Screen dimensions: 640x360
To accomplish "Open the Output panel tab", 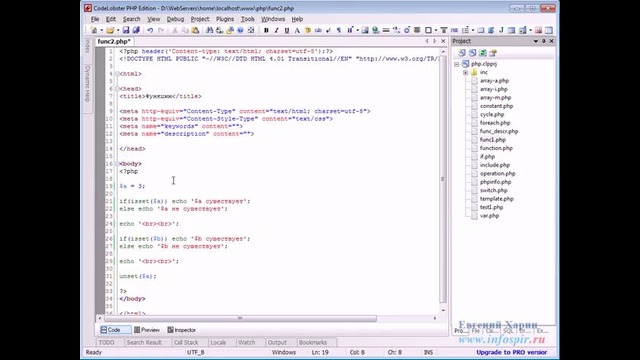I will (x=277, y=342).
